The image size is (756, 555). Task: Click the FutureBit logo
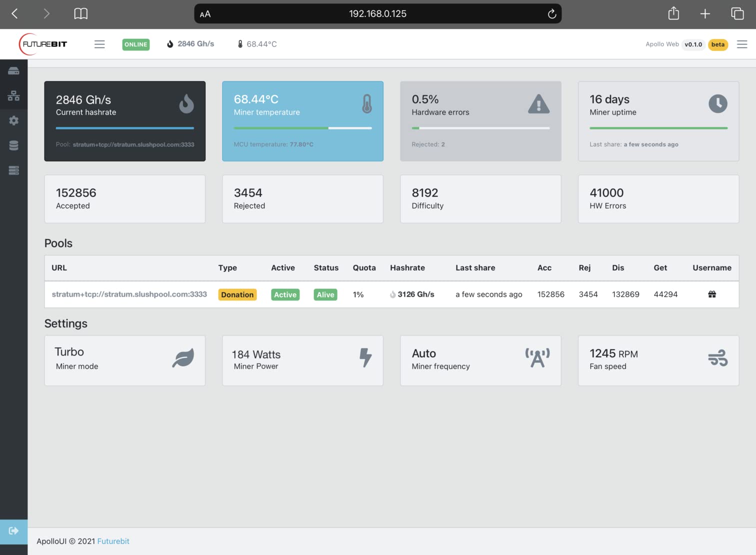43,44
